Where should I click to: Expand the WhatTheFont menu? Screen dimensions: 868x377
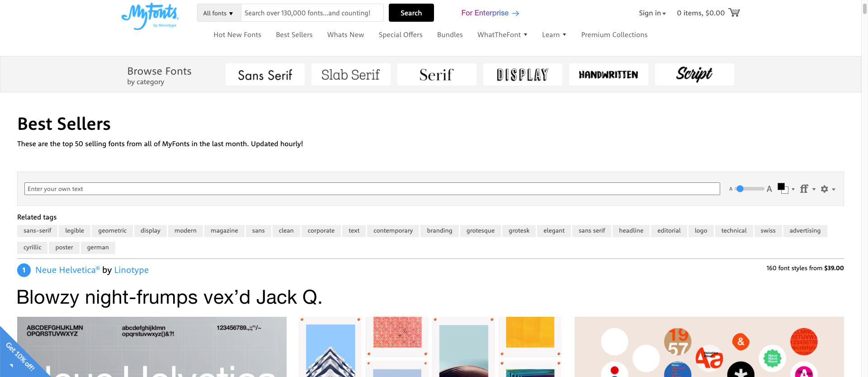tap(502, 35)
